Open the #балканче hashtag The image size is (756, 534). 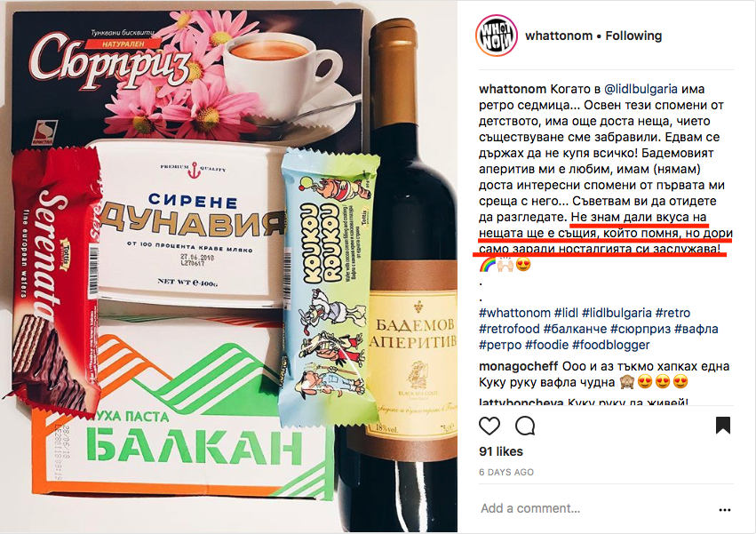click(x=575, y=329)
